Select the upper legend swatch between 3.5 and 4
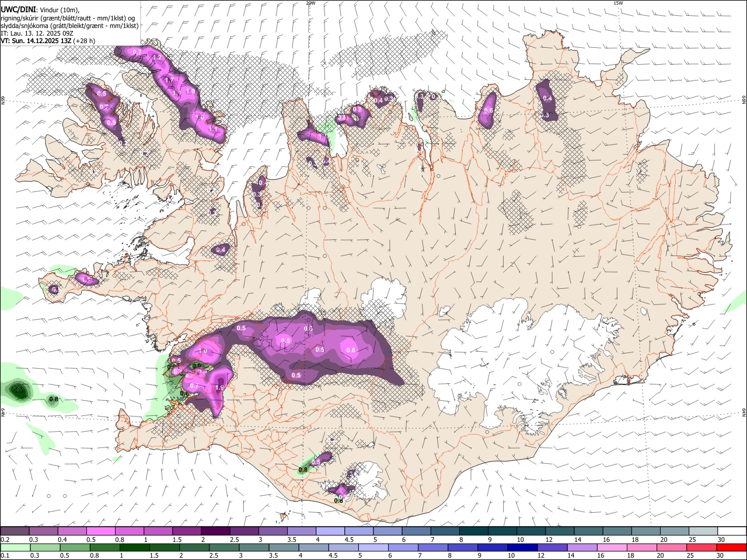This screenshot has height=560, width=747. coord(301,531)
